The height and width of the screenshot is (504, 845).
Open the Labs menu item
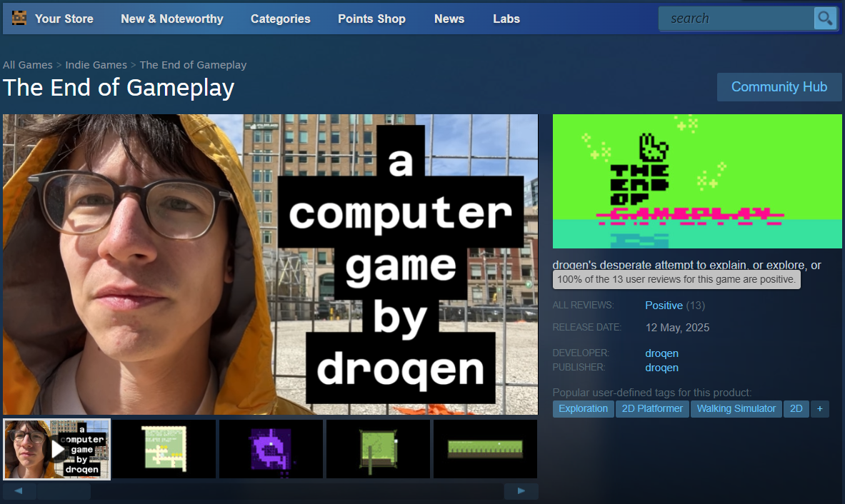click(x=506, y=19)
